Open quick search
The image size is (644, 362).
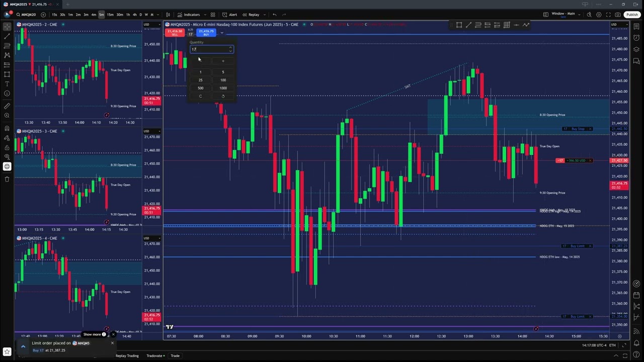pos(590,15)
